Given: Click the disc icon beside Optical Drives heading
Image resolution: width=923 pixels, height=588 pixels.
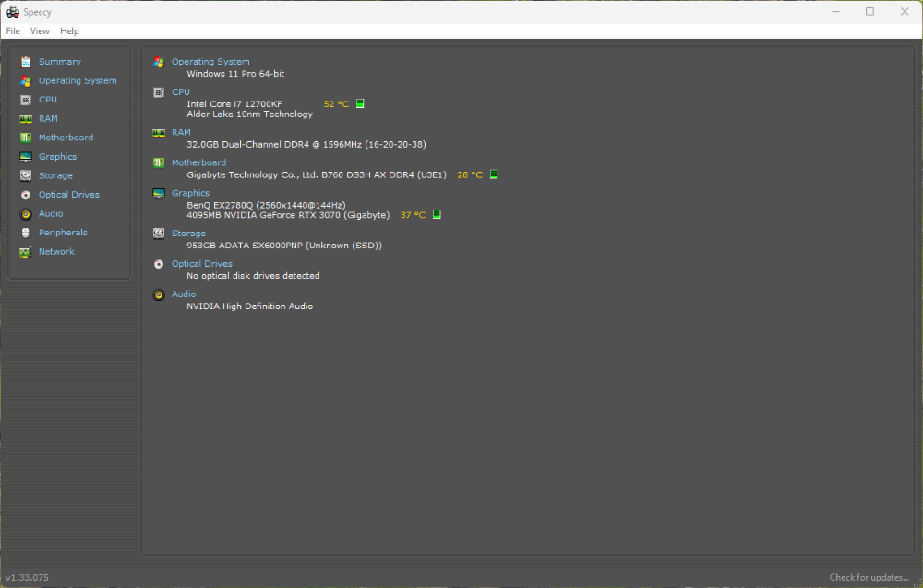Looking at the screenshot, I should (x=159, y=264).
